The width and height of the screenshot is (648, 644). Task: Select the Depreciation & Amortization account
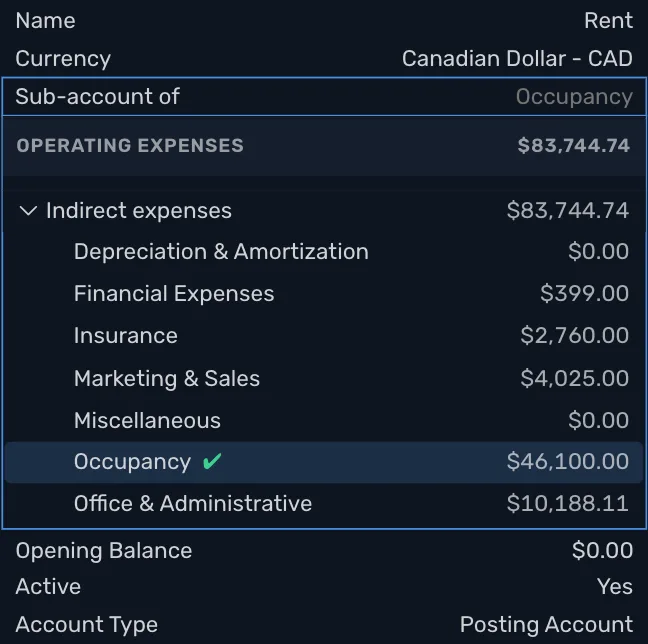(324, 251)
